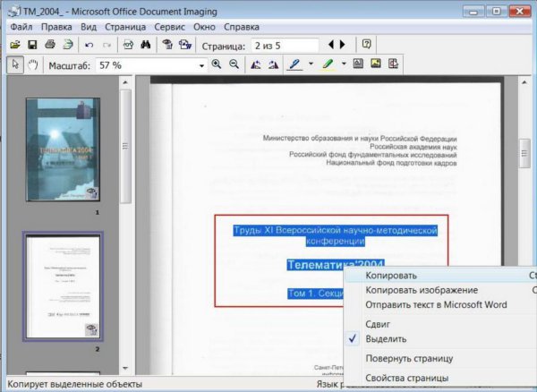This screenshot has height=392, width=537.
Task: Toggle the checked Выделить menu option
Action: click(x=441, y=339)
